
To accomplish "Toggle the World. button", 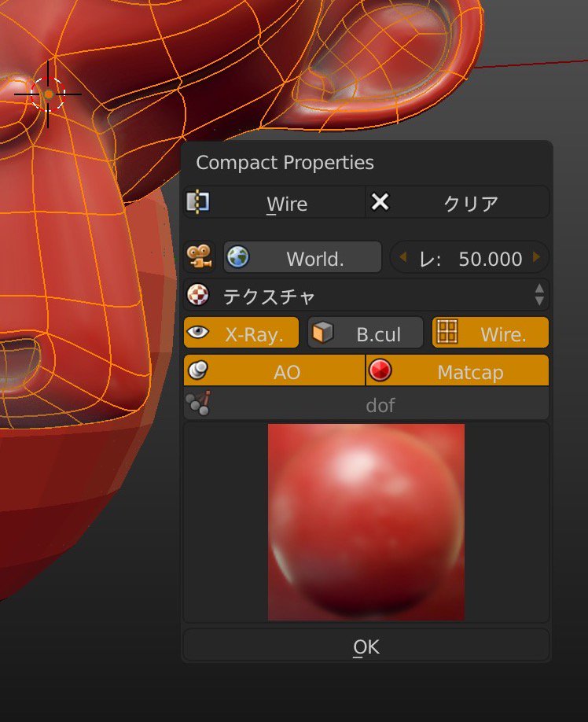I will (303, 257).
